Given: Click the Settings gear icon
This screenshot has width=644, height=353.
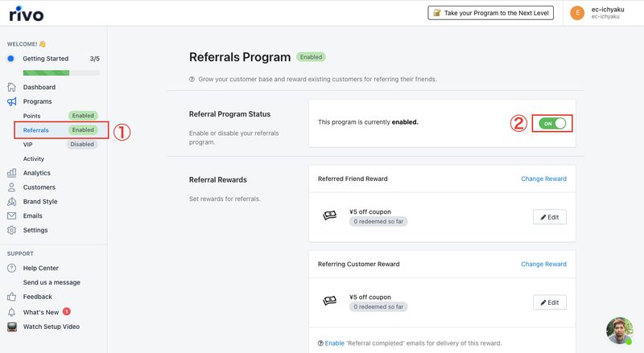Looking at the screenshot, I should click(x=11, y=230).
